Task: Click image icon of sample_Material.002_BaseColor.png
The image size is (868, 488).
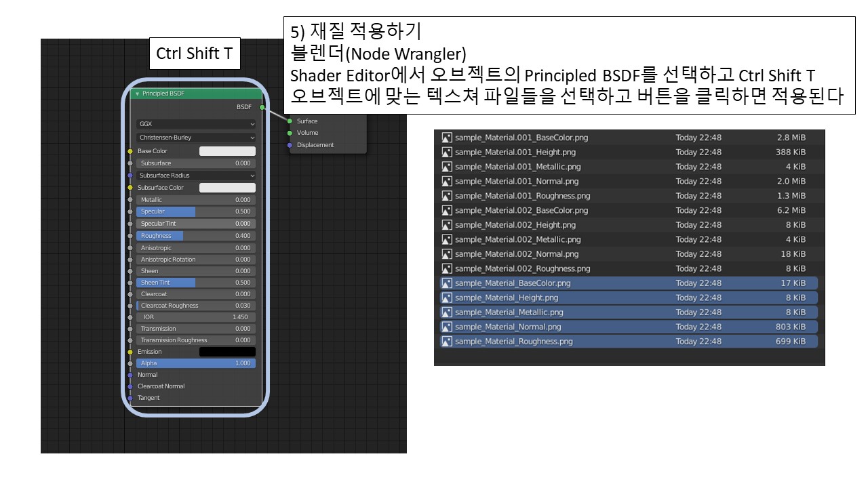Action: [447, 210]
